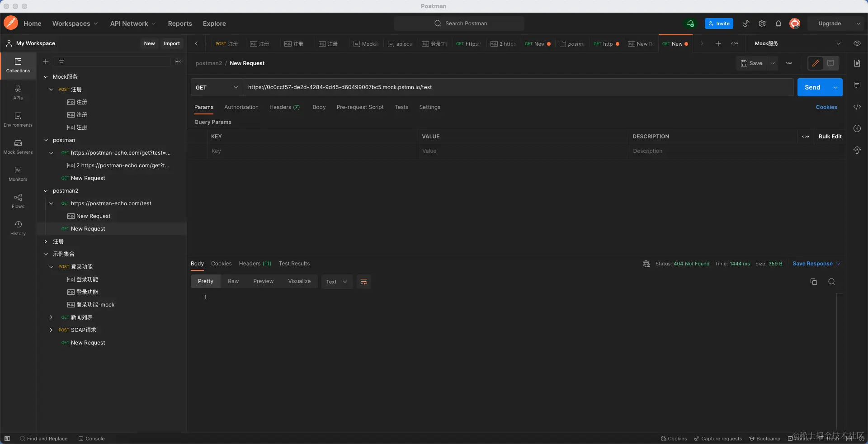Open Find and Replace
The image size is (868, 444).
tap(43, 439)
